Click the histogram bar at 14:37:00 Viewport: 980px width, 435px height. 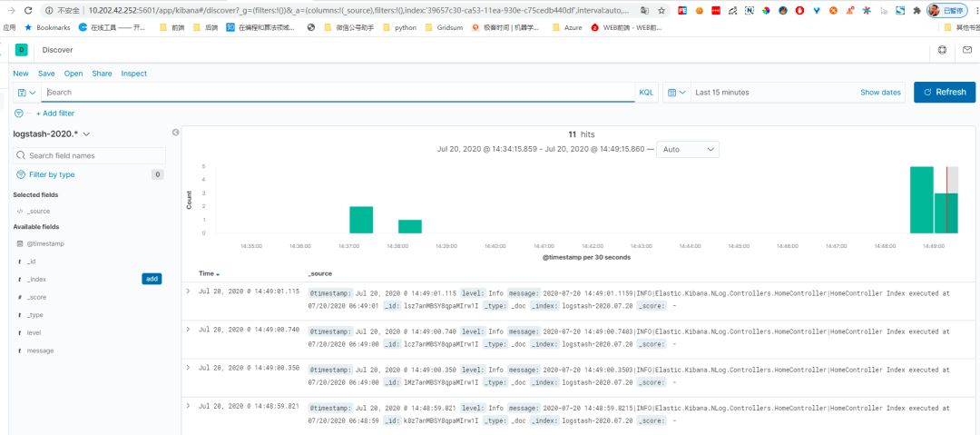coord(361,220)
